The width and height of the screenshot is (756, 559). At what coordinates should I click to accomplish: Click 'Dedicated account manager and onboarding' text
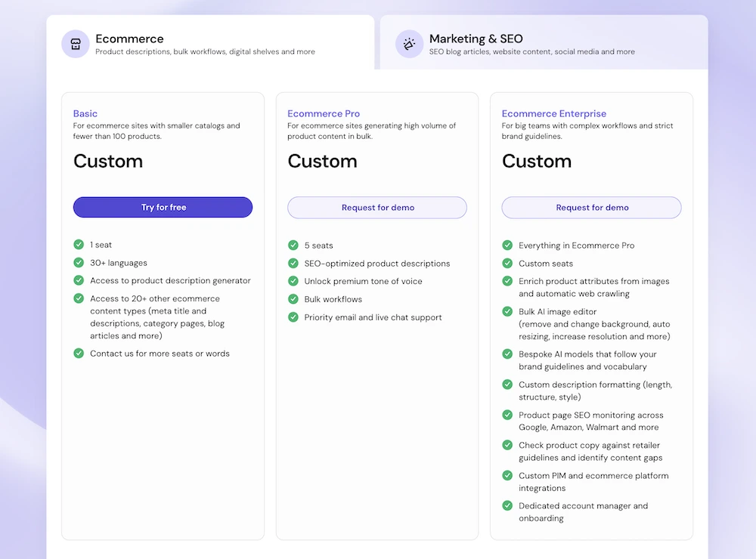pyautogui.click(x=584, y=511)
